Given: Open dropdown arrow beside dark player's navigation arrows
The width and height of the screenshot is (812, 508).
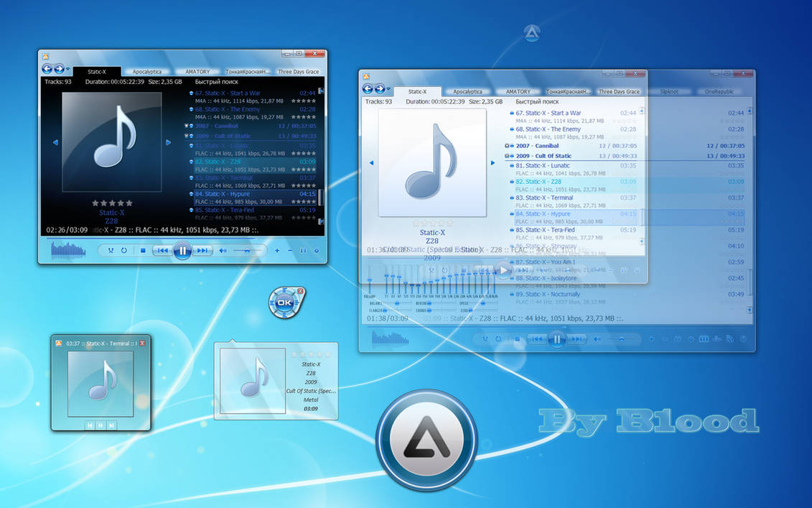Looking at the screenshot, I should click(x=67, y=69).
